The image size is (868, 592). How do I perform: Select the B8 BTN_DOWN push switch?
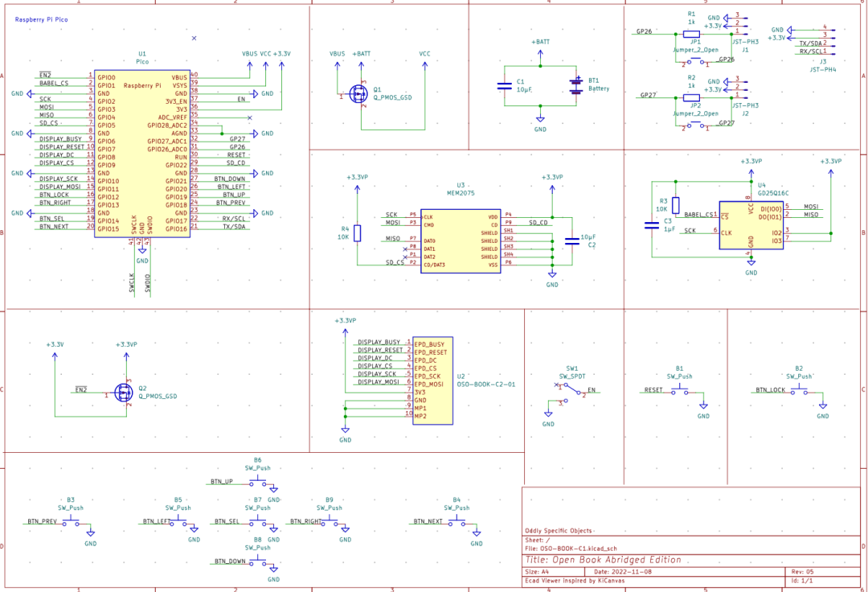coord(258,562)
